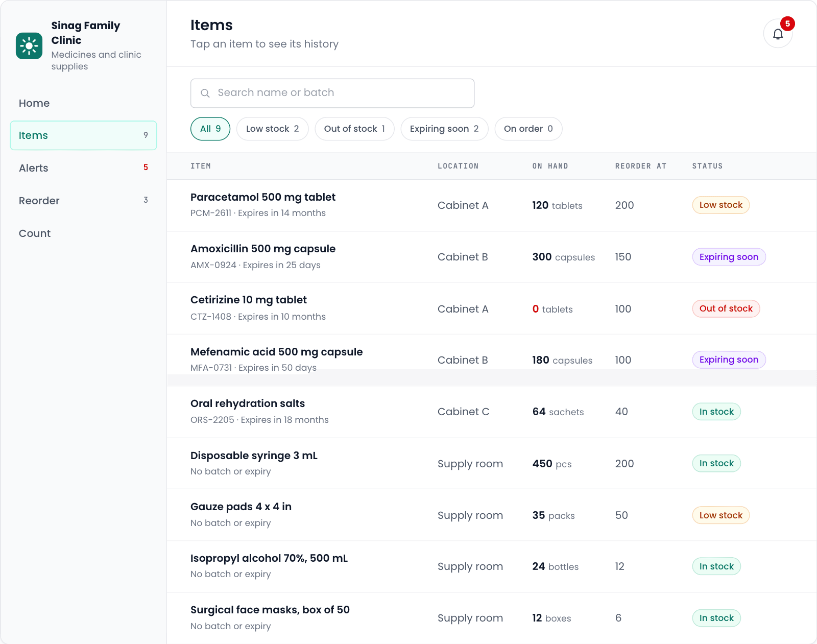Click the STATUS column header
Screen dimensions: 817x644
pyautogui.click(x=707, y=166)
